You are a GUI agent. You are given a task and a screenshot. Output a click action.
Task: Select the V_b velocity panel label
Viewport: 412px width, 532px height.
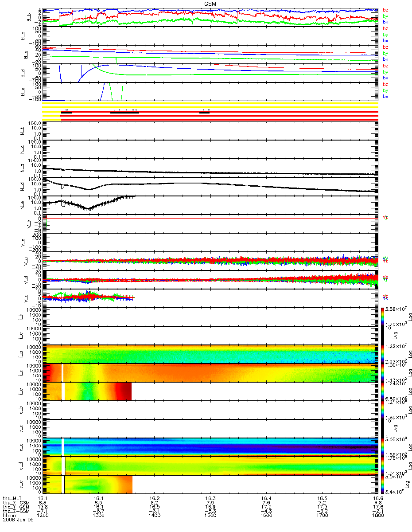pos(29,224)
